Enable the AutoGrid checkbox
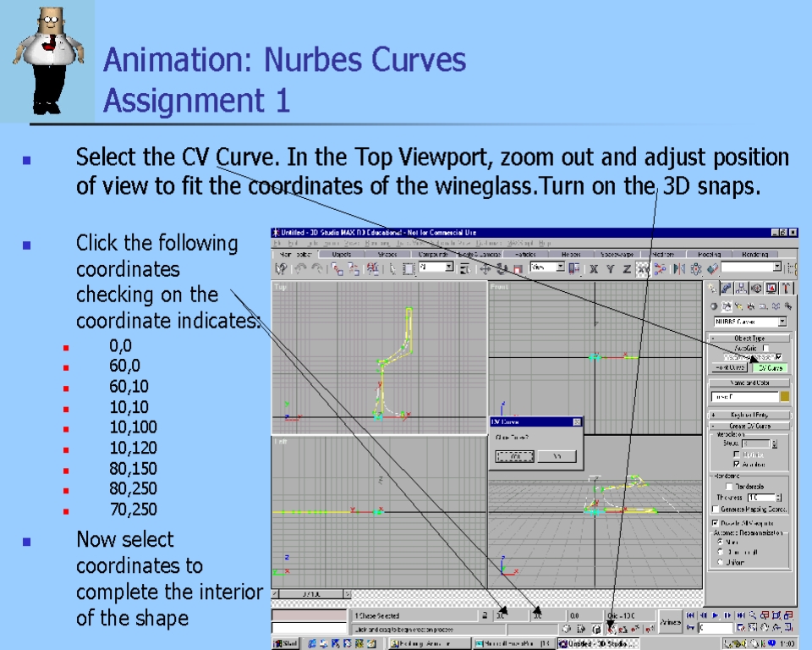 [x=766, y=348]
